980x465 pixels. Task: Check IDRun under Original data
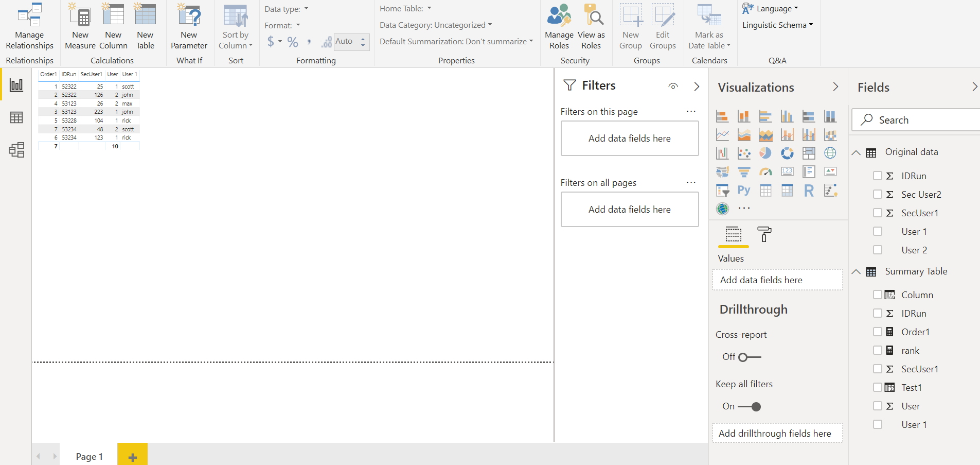click(878, 176)
